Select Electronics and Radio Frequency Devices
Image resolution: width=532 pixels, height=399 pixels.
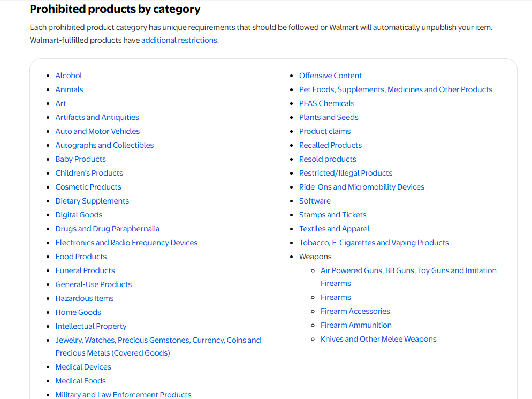tap(126, 243)
